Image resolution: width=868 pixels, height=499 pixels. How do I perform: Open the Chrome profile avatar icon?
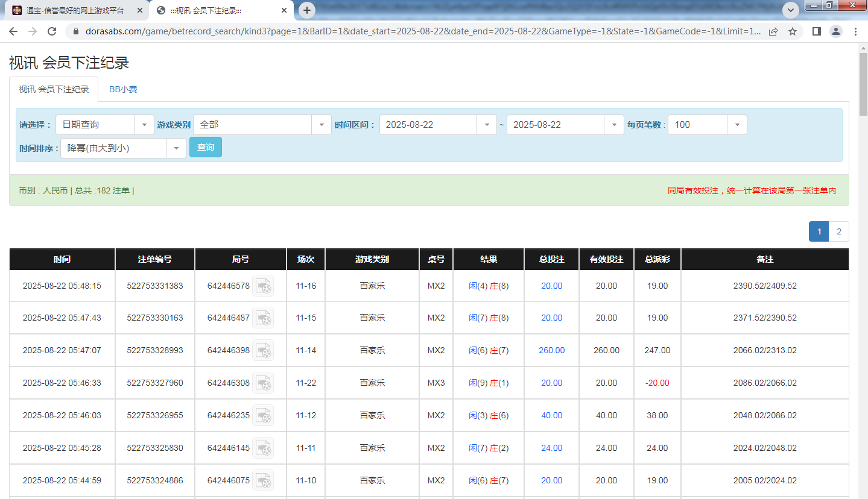click(x=836, y=31)
